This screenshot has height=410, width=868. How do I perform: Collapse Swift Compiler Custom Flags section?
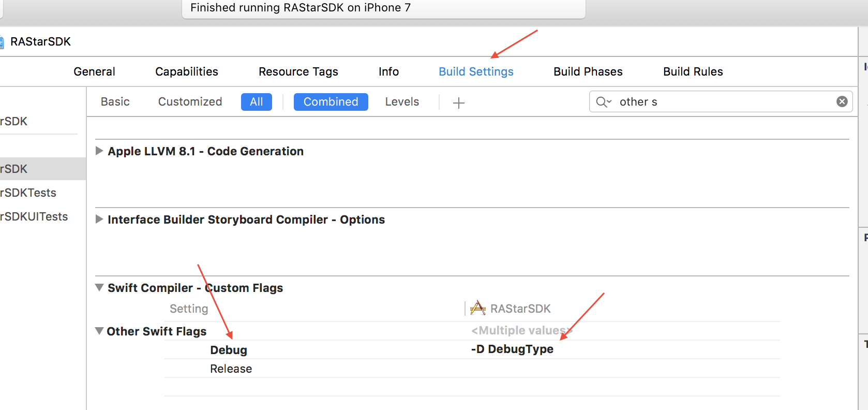99,288
